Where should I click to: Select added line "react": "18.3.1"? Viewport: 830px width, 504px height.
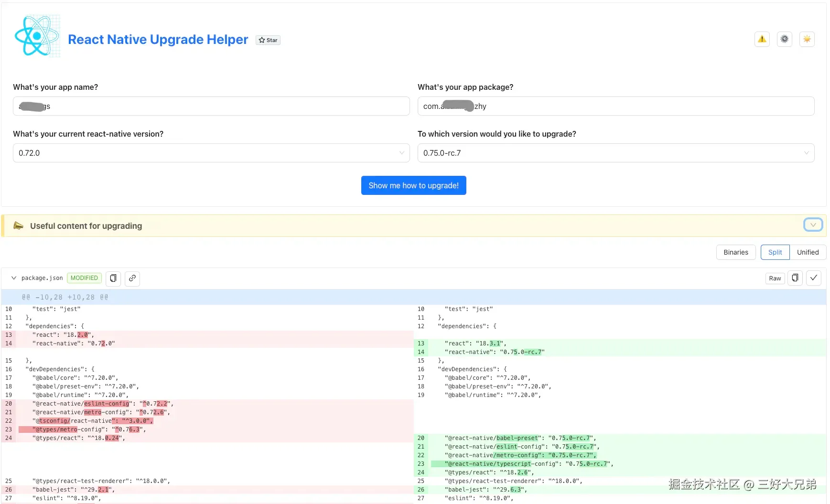click(620, 343)
